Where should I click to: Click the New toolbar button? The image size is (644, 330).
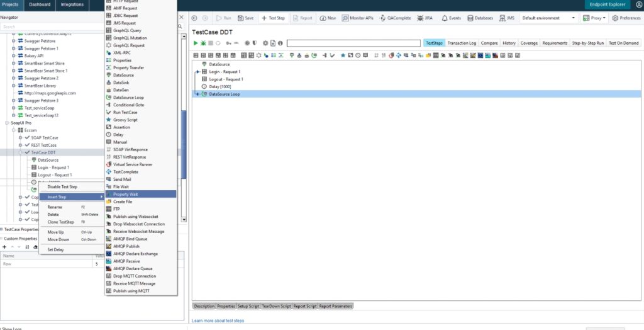click(x=328, y=18)
